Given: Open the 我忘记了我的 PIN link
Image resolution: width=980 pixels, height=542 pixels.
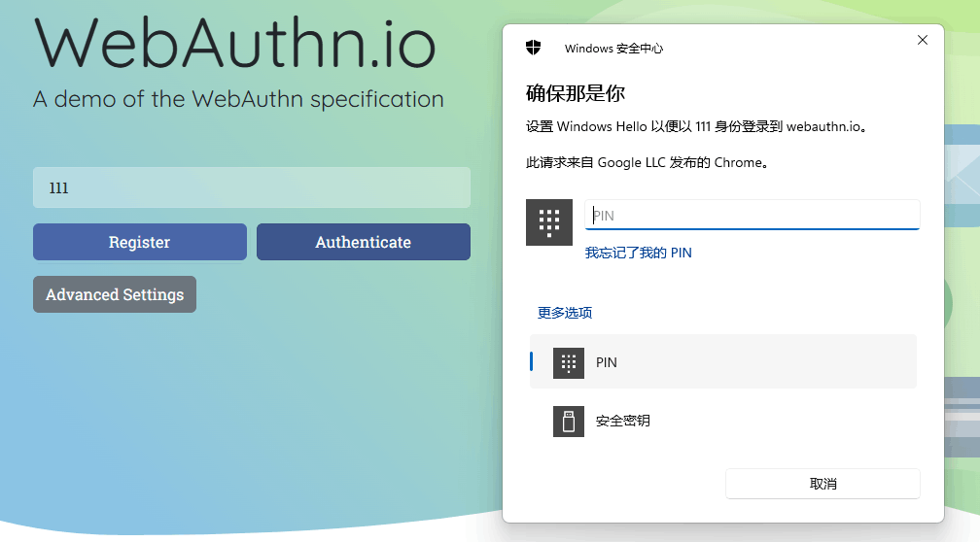Looking at the screenshot, I should click(x=638, y=253).
